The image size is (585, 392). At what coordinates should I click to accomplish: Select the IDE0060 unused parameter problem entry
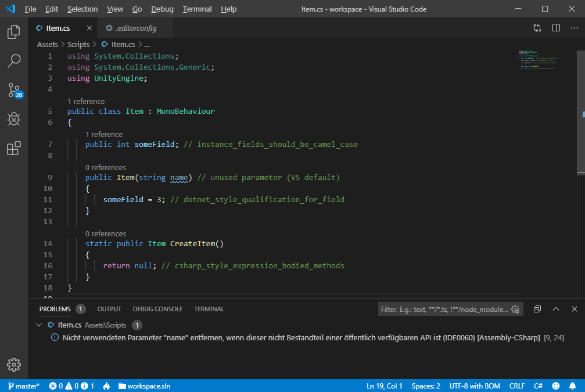[306, 337]
